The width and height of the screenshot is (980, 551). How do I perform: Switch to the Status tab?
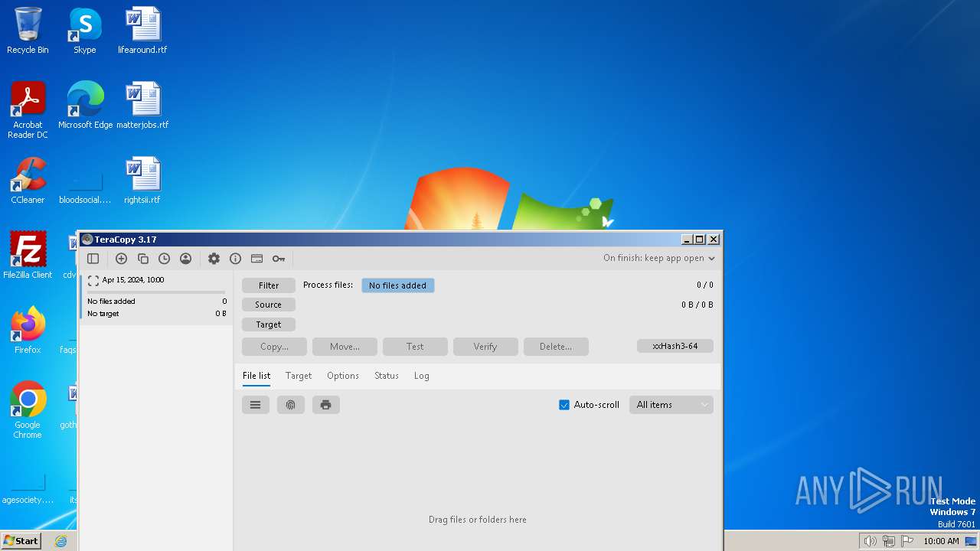(x=387, y=376)
